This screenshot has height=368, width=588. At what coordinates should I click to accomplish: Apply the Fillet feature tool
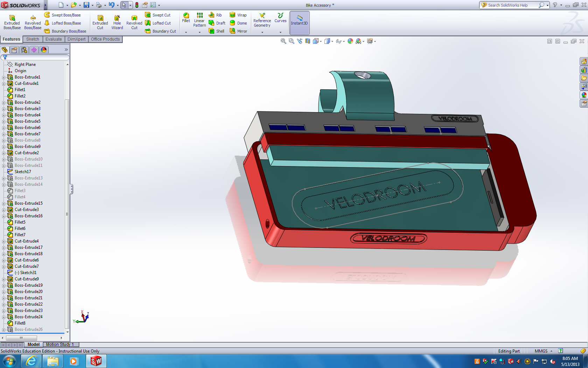[x=186, y=18]
